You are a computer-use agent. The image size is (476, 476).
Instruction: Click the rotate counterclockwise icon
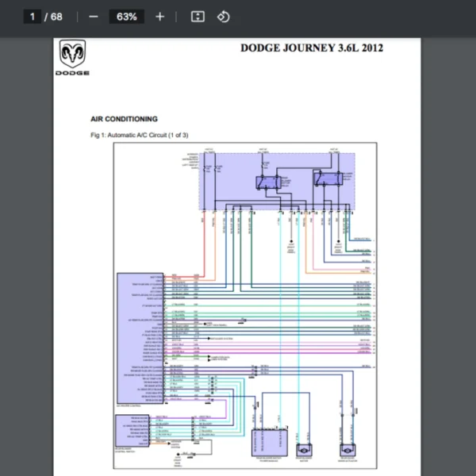[223, 17]
